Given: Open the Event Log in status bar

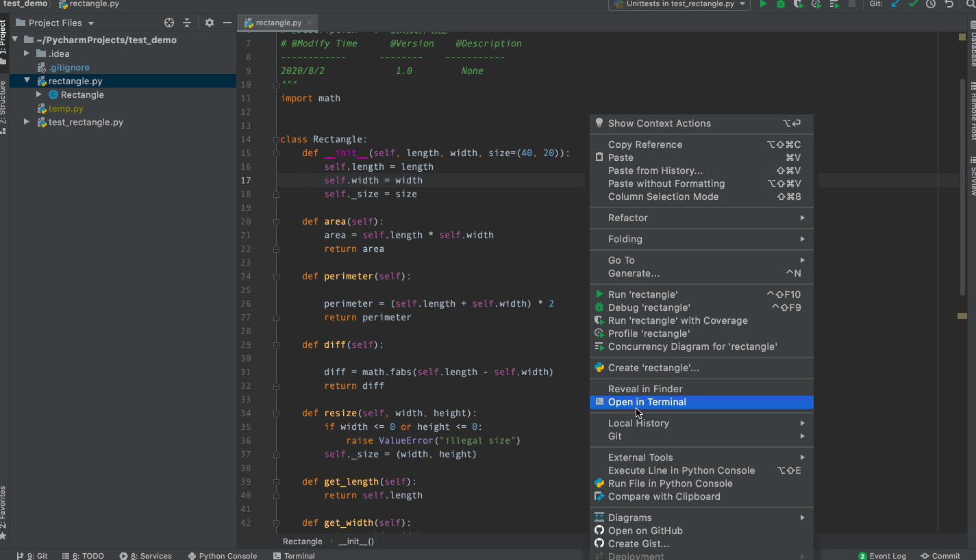Looking at the screenshot, I should 882,555.
